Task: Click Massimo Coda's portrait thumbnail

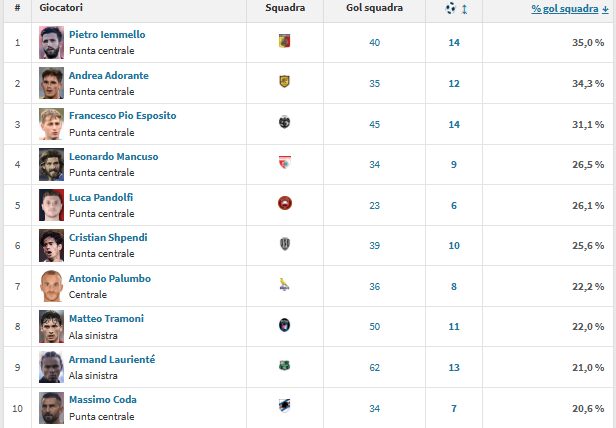Action: point(51,407)
